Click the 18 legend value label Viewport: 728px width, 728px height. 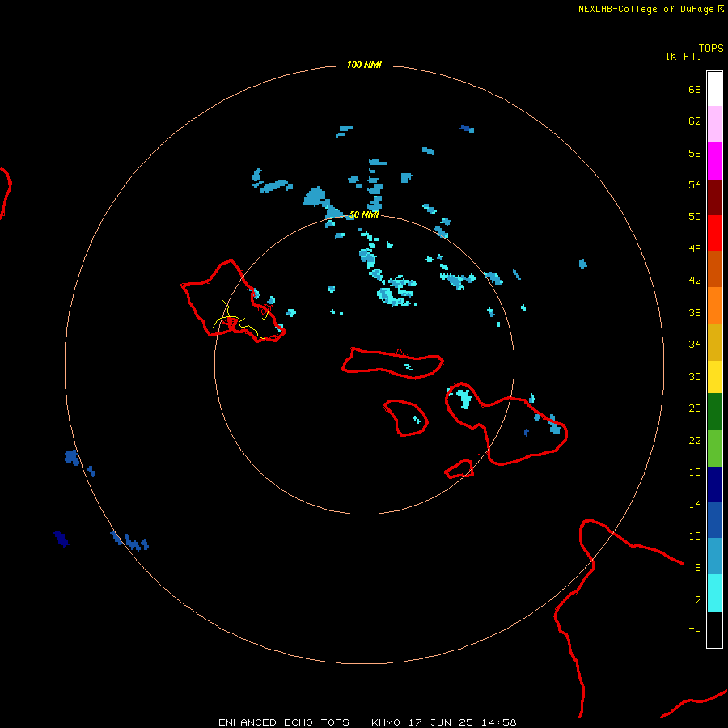click(695, 472)
